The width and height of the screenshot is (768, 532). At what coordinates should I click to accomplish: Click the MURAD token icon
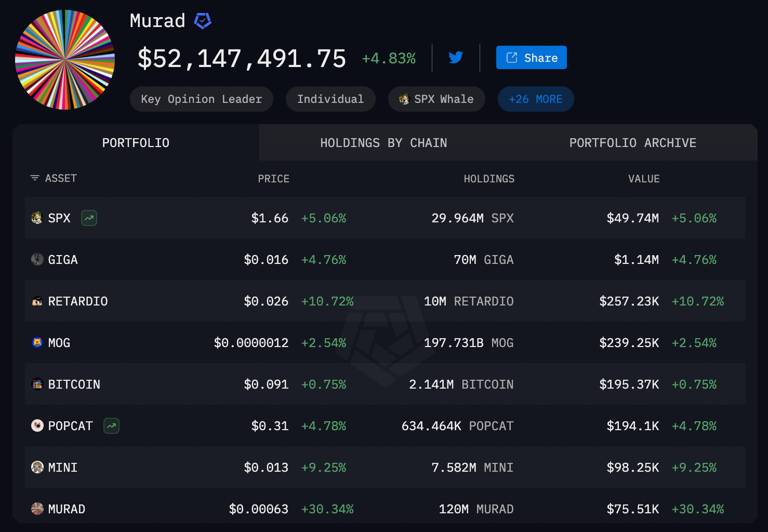[x=36, y=509]
